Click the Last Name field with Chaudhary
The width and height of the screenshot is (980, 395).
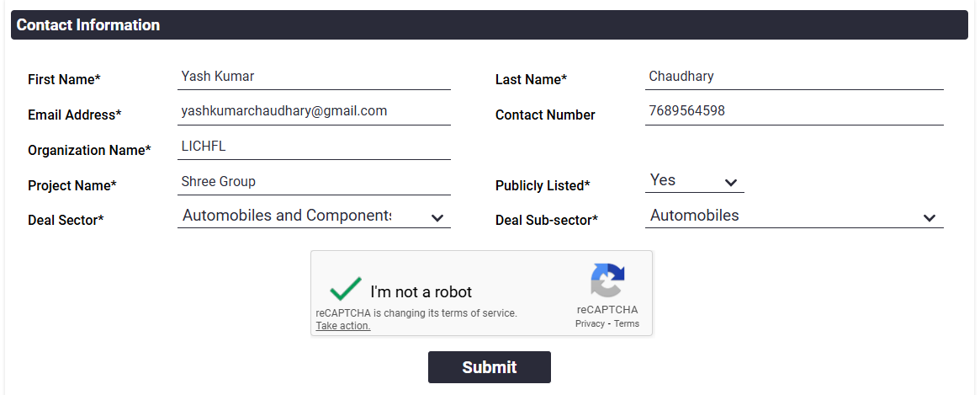(793, 77)
